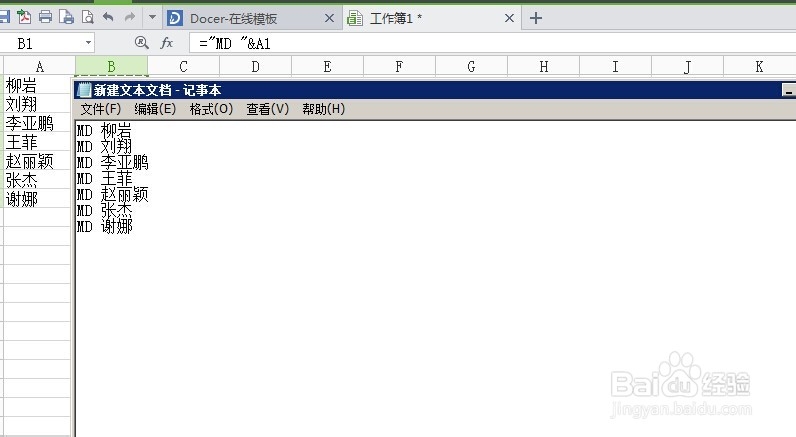The image size is (796, 437).
Task: Click the Print Preview icon with printer
Action: [67, 17]
